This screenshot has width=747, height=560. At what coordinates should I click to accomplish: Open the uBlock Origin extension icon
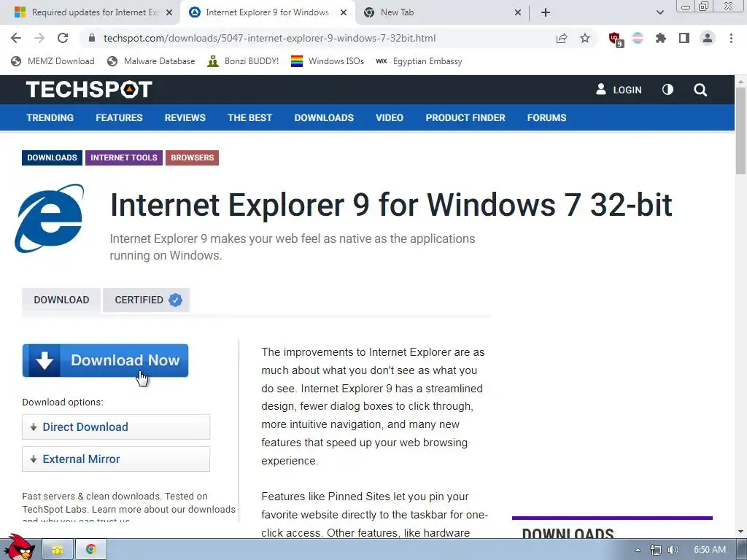click(616, 39)
